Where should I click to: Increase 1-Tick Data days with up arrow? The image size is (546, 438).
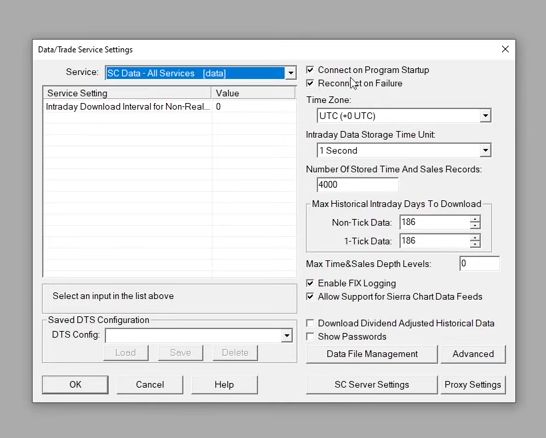click(475, 237)
